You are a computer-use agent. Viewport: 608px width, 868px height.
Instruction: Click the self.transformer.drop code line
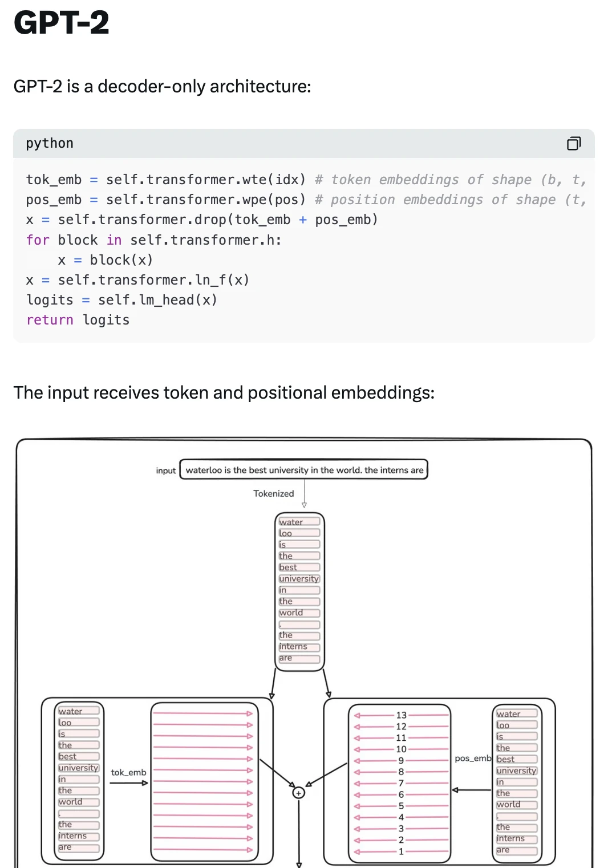tap(202, 220)
